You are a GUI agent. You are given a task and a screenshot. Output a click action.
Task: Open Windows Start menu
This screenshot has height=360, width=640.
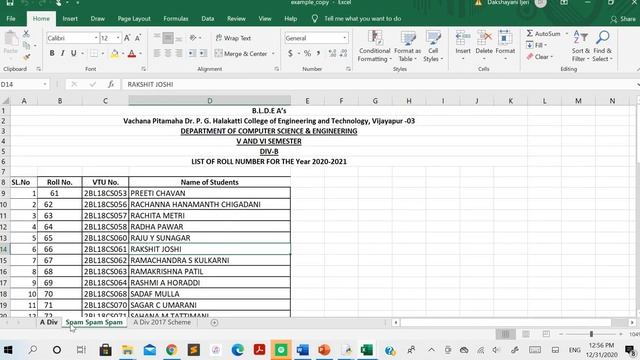(8, 350)
